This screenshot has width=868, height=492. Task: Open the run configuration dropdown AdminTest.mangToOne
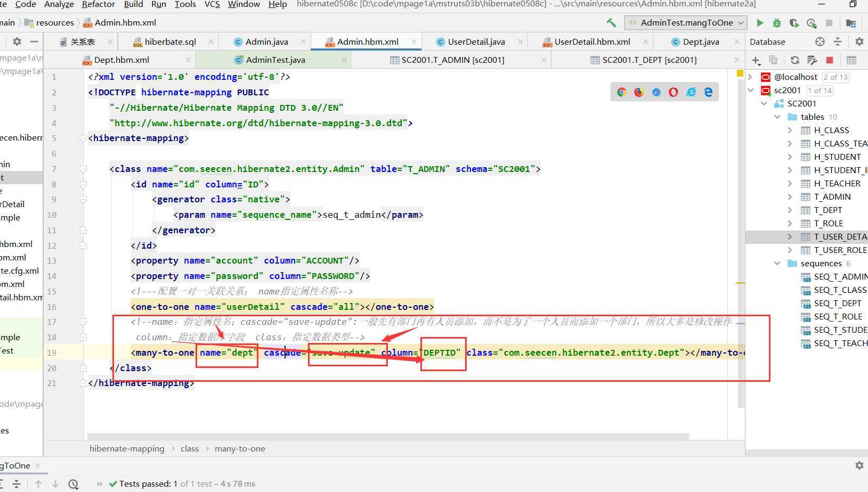click(x=686, y=23)
